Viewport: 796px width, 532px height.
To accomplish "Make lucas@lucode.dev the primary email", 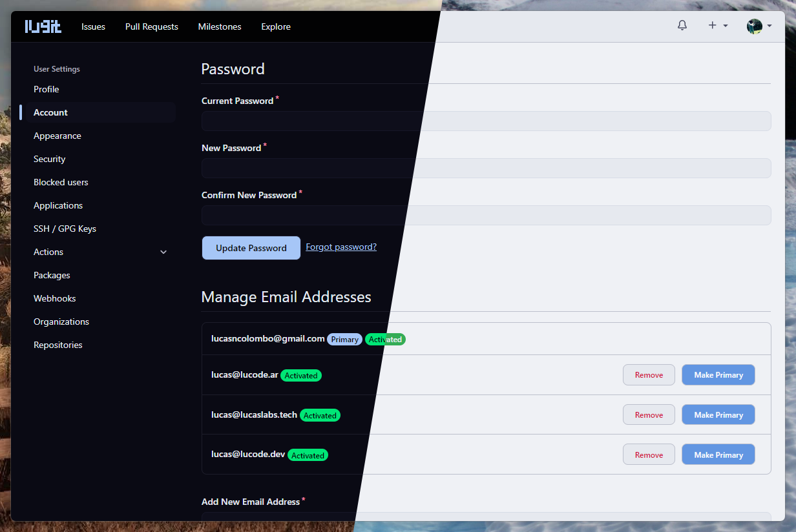I will (x=718, y=455).
